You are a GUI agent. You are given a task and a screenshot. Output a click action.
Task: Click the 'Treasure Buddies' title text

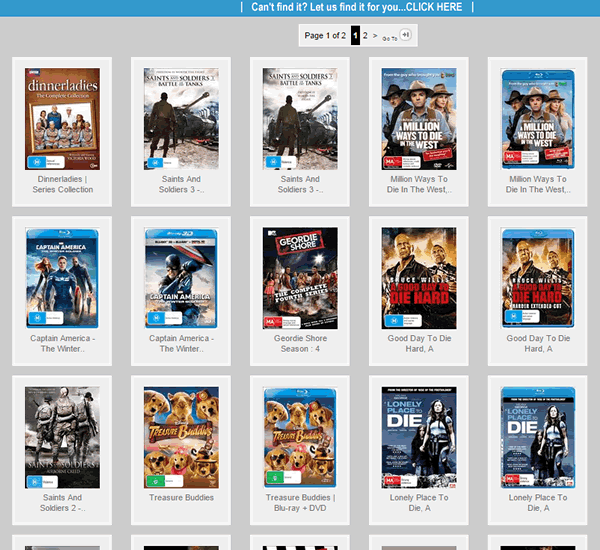tap(181, 498)
